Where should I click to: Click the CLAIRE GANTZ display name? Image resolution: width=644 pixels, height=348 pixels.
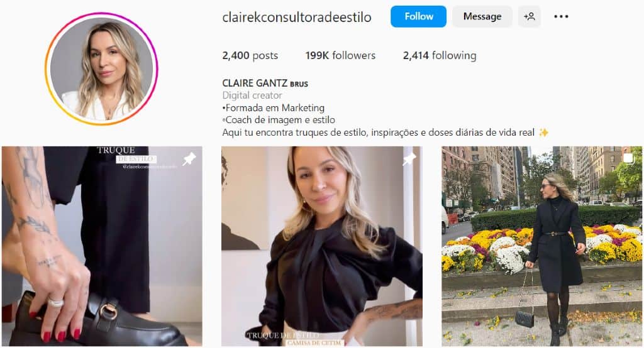tap(254, 83)
